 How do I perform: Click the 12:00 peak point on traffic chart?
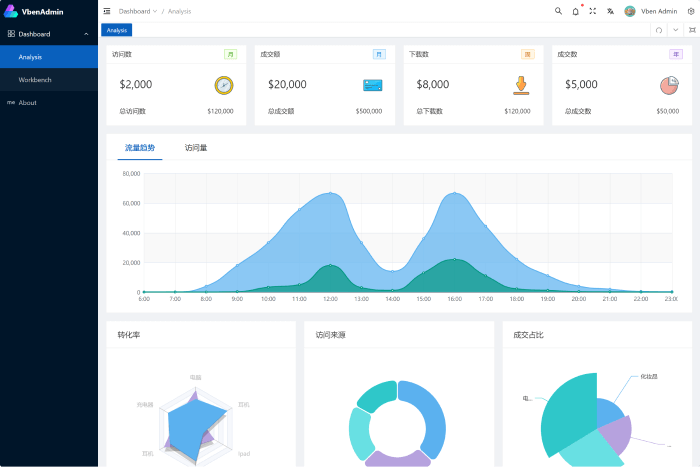click(330, 193)
